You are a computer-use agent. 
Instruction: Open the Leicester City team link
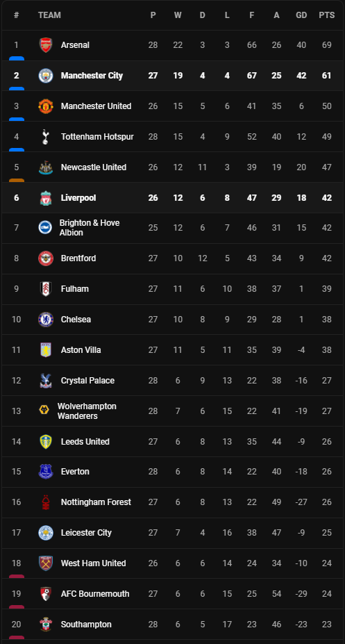[x=86, y=533]
